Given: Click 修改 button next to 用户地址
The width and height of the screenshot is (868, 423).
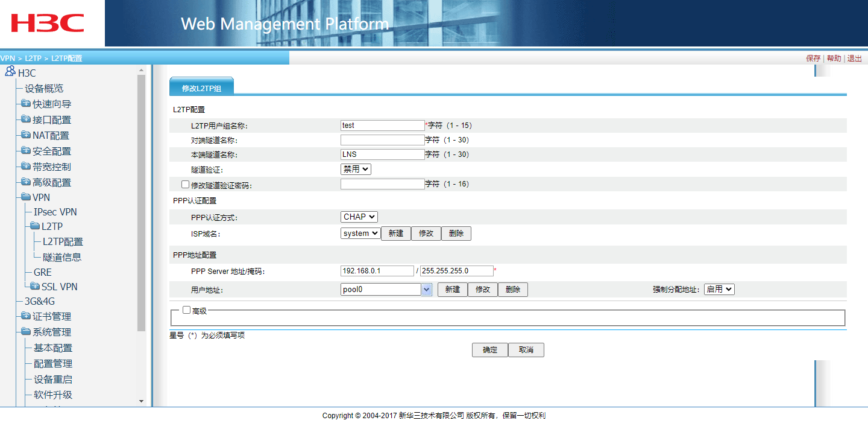Looking at the screenshot, I should click(x=483, y=290).
